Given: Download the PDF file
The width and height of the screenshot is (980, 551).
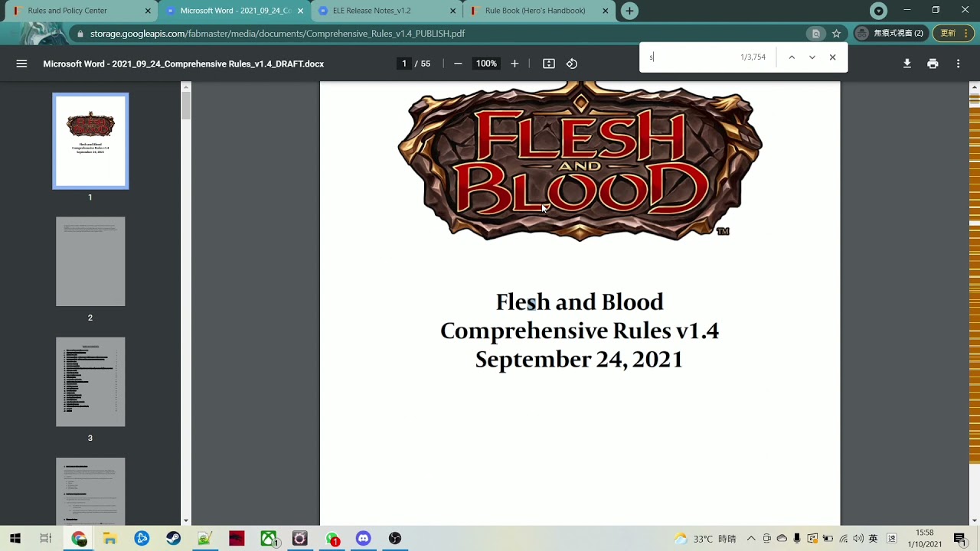Looking at the screenshot, I should tap(907, 64).
